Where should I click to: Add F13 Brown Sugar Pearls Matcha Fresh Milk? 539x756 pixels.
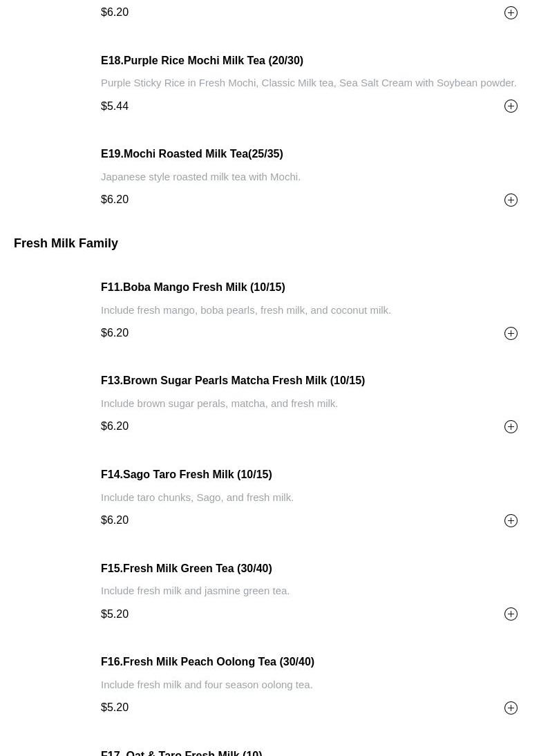(x=511, y=426)
